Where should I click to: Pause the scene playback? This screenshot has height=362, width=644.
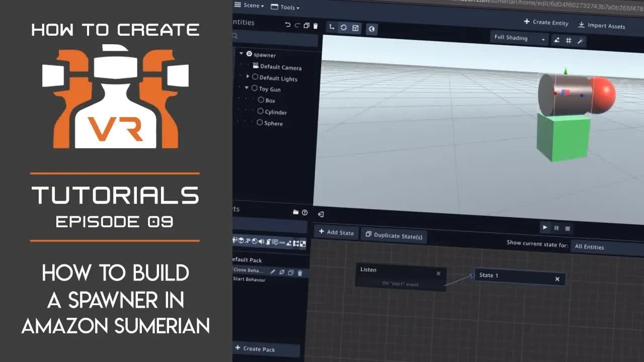pos(556,228)
